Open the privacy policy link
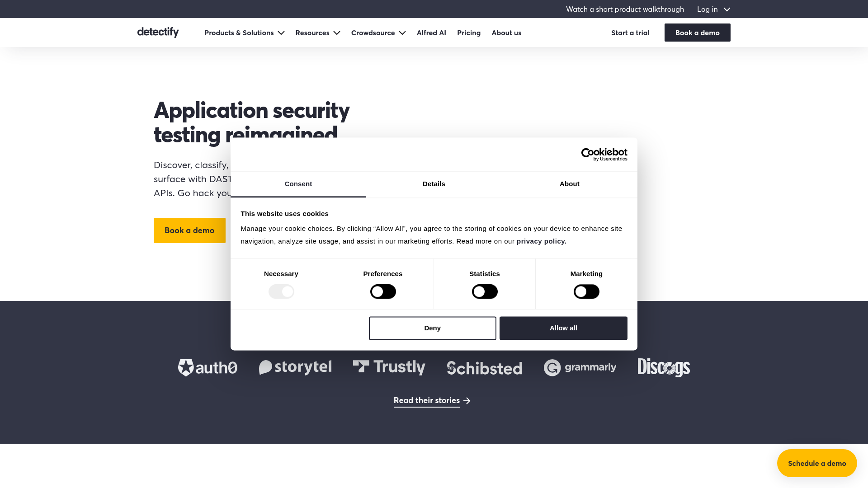This screenshot has height=488, width=868. (541, 241)
